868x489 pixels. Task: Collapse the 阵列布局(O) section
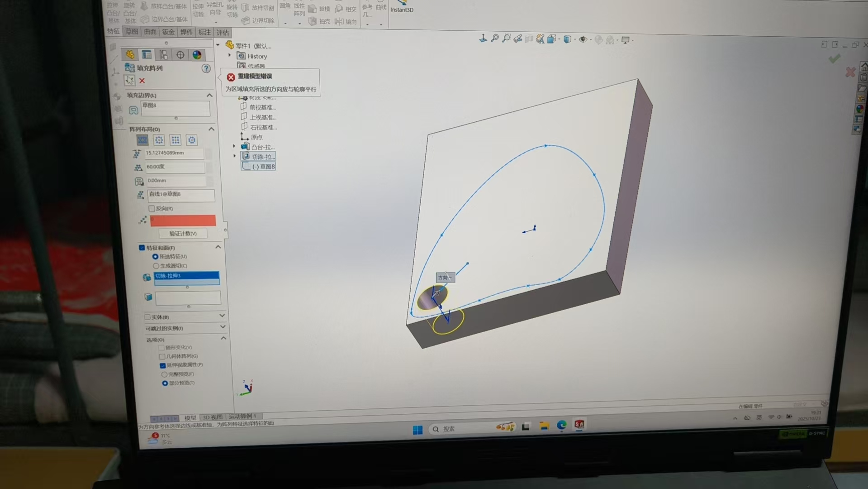coord(211,129)
